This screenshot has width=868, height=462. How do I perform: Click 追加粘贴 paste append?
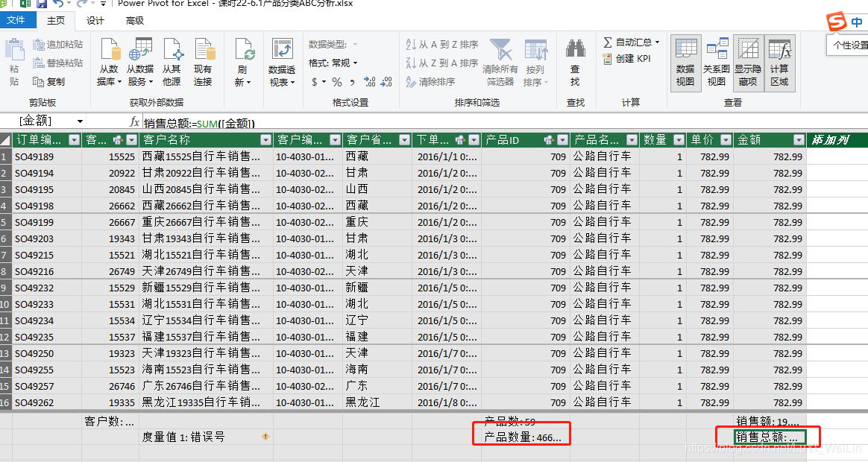click(x=58, y=44)
